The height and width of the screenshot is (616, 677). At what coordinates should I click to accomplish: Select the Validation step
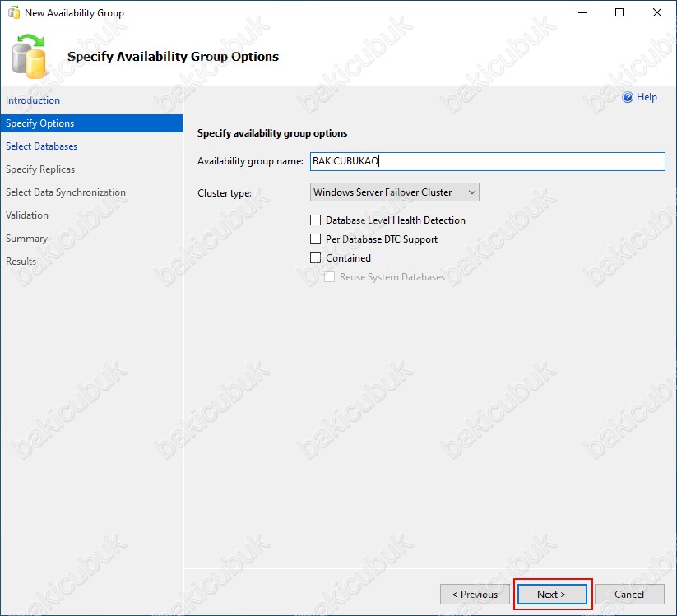click(27, 215)
